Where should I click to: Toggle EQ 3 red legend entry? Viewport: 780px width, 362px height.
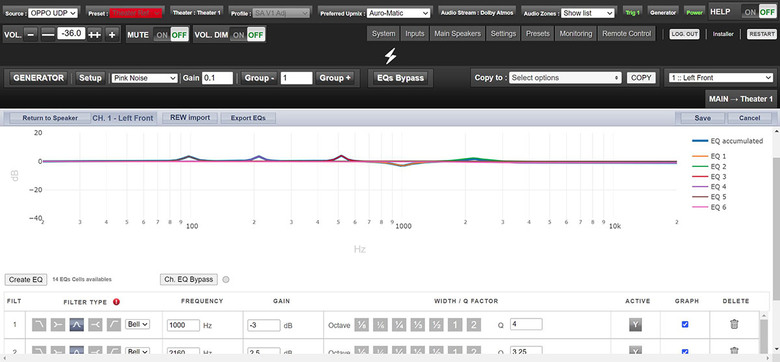[709, 177]
